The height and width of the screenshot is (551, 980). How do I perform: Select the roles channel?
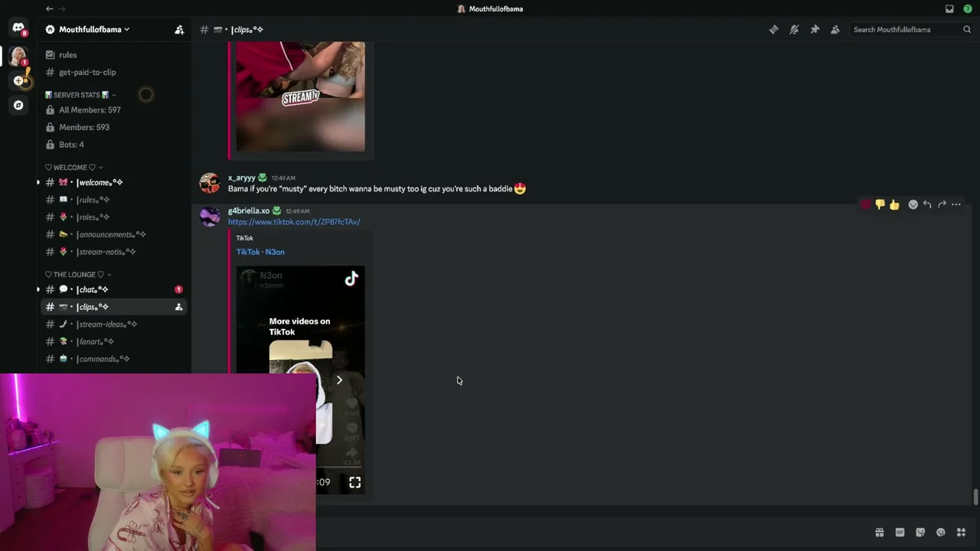[x=115, y=217]
